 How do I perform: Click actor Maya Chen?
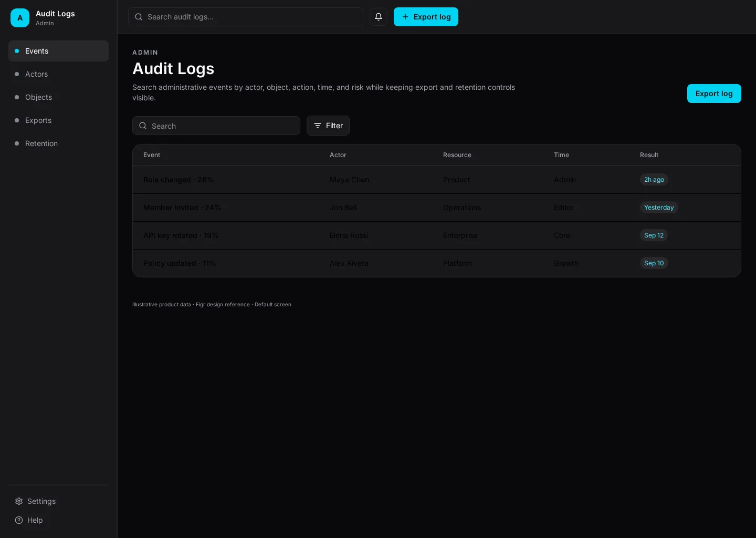click(349, 180)
